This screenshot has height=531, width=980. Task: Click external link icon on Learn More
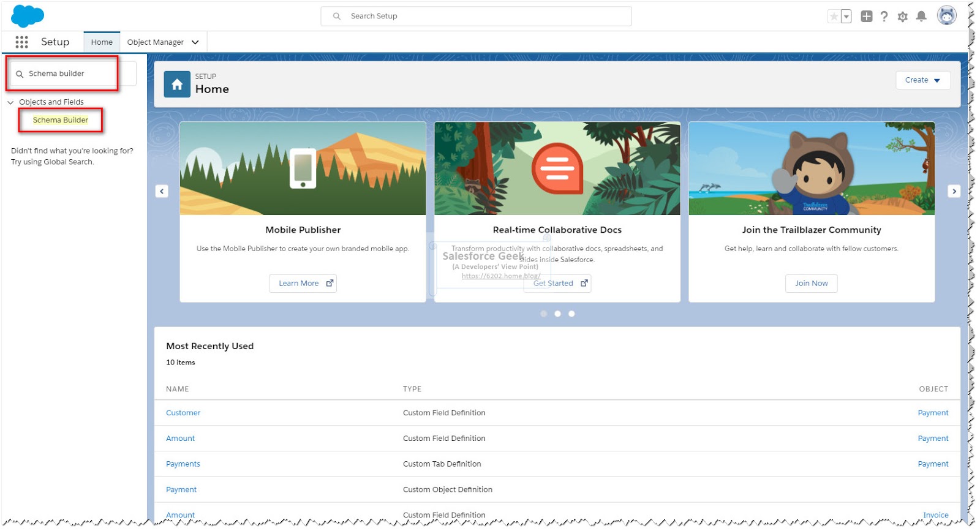coord(330,283)
